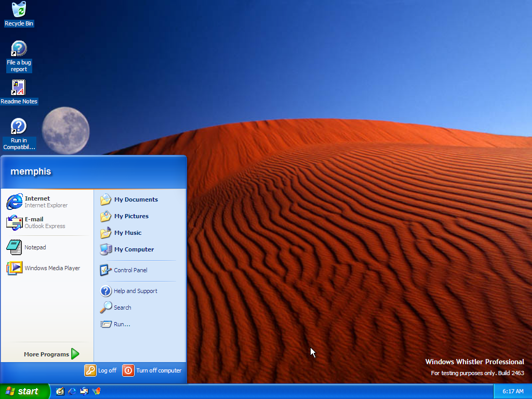
Task: Open Notepad from the Start menu
Action: pyautogui.click(x=34, y=247)
